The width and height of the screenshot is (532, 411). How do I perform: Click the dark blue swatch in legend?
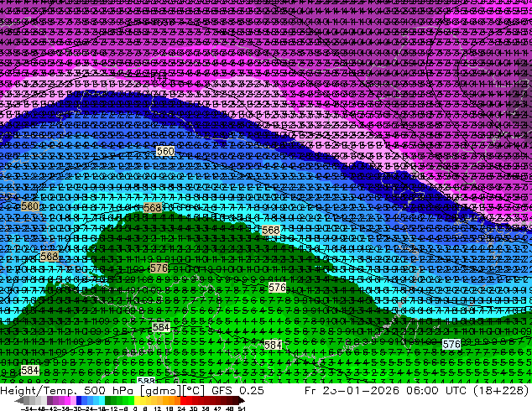point(79,401)
